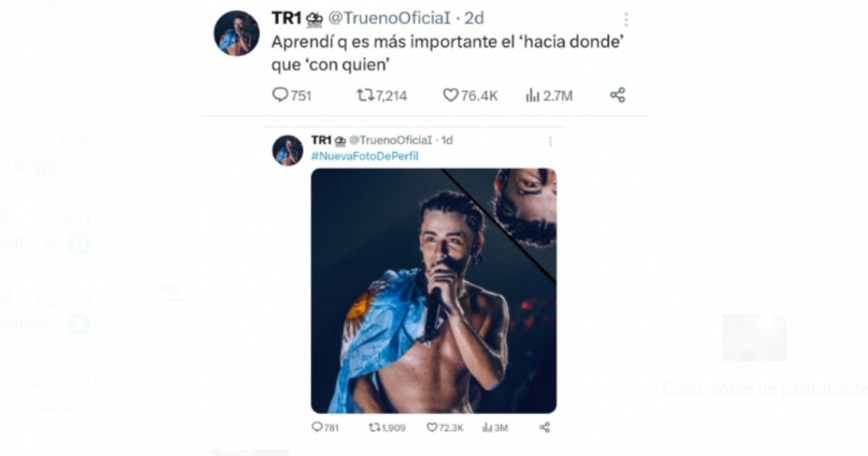Open the #NuevaFotoDePerfil hashtag link
The image size is (868, 456).
pos(365,156)
